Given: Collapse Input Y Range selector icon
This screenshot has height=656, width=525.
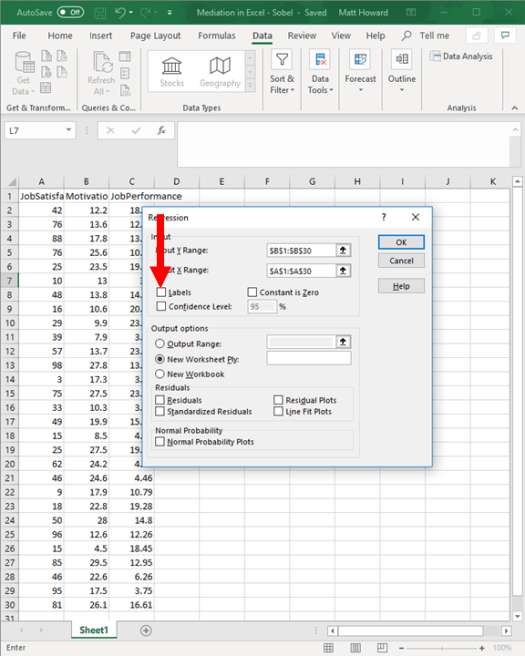Looking at the screenshot, I should [x=343, y=250].
